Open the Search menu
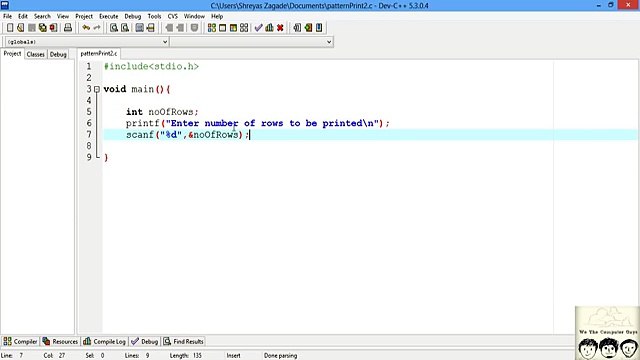 [42, 16]
